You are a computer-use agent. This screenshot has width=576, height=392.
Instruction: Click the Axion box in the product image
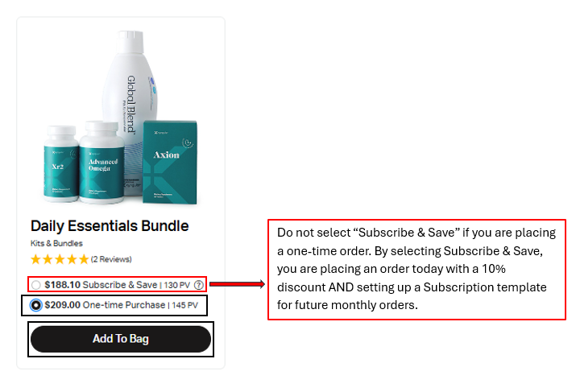coord(170,163)
